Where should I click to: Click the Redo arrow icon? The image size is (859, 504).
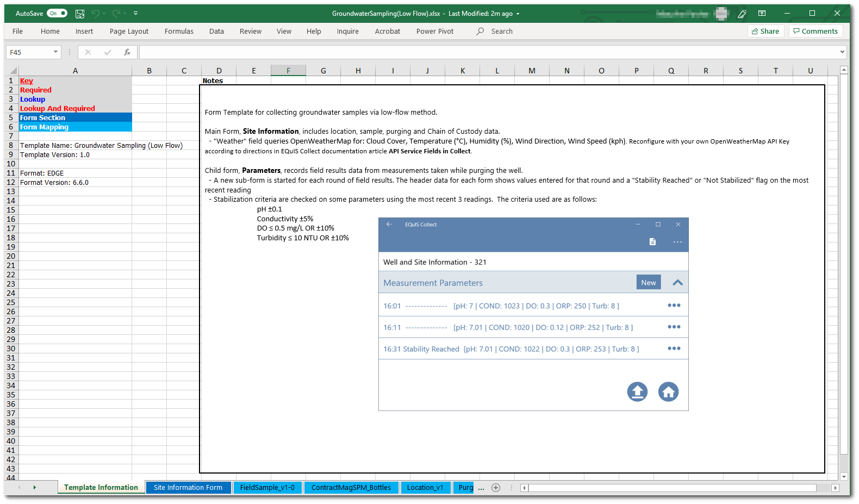(x=116, y=14)
